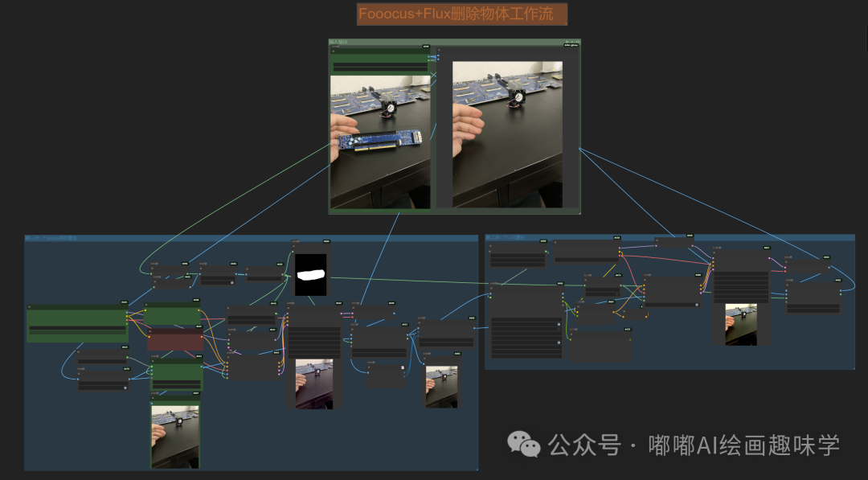Screen dimensions: 868x480
Task: Click the black-and-white mask preview image
Action: (x=310, y=275)
